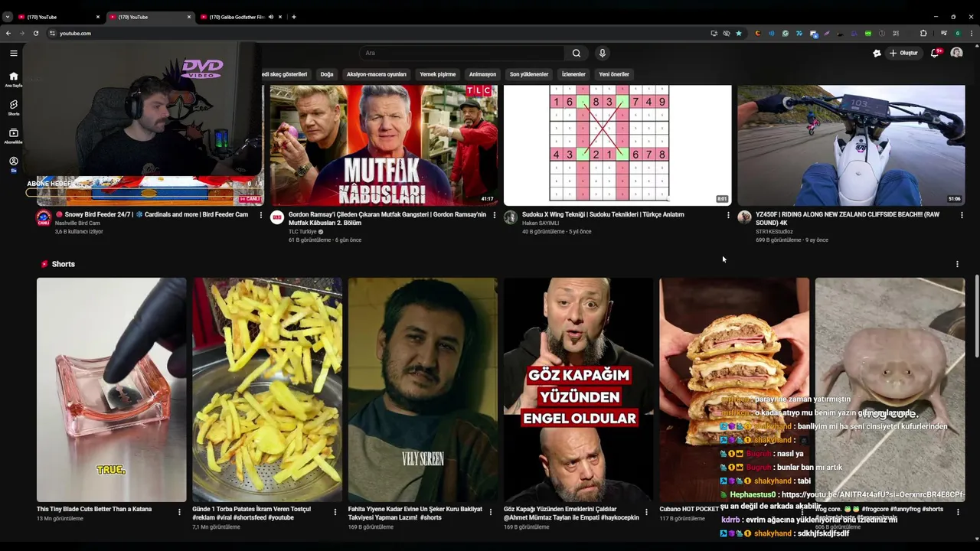Viewport: 980px width, 551px height.
Task: Open the Hakan SAYIMLI channel link
Action: pyautogui.click(x=541, y=223)
